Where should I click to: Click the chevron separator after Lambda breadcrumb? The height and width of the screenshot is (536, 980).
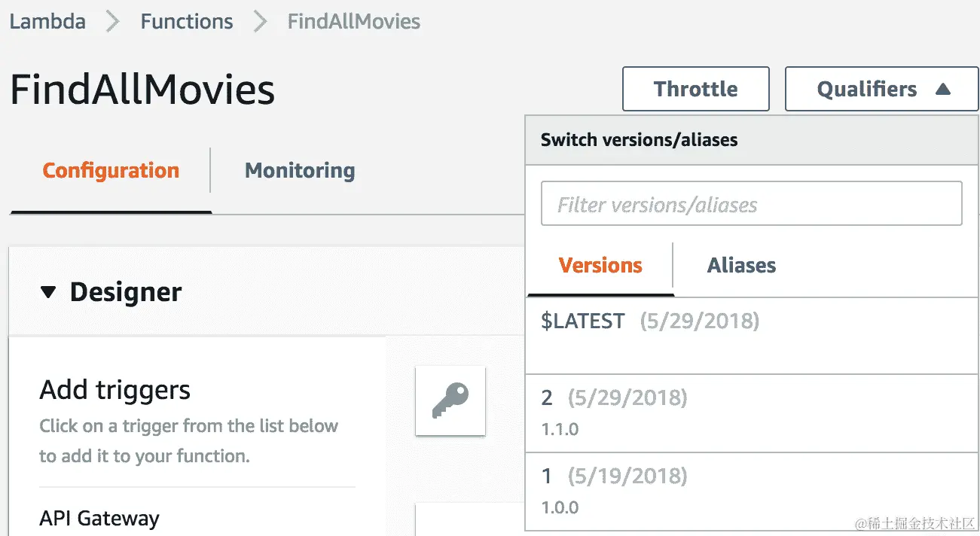click(113, 21)
